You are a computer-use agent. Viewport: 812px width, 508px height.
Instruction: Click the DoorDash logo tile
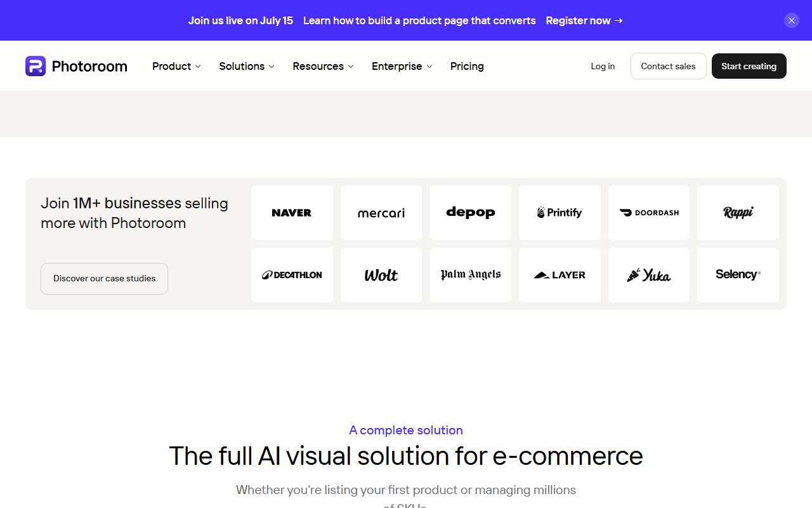[649, 213]
